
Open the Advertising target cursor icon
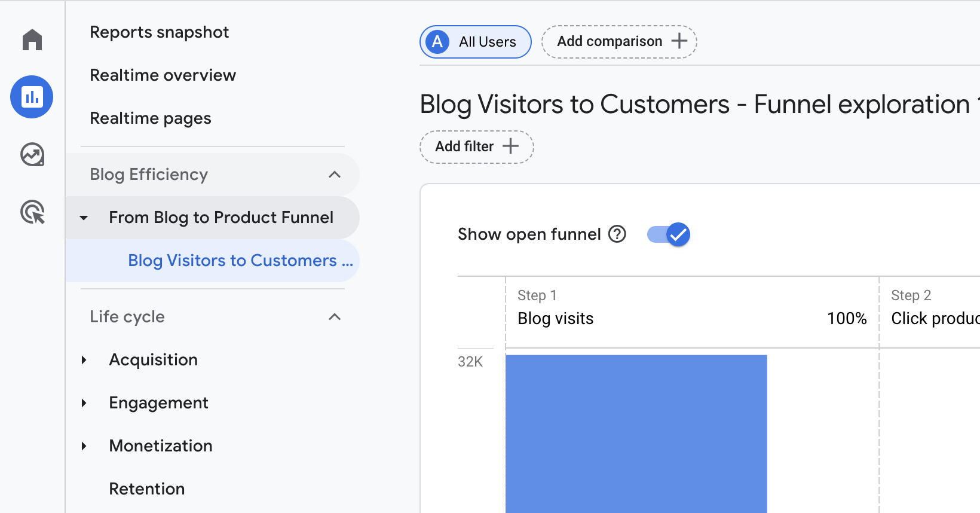pos(33,212)
